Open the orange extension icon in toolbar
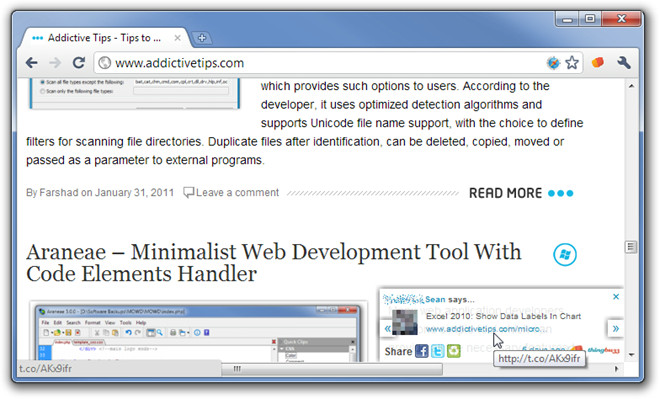660x399 pixels. 598,63
